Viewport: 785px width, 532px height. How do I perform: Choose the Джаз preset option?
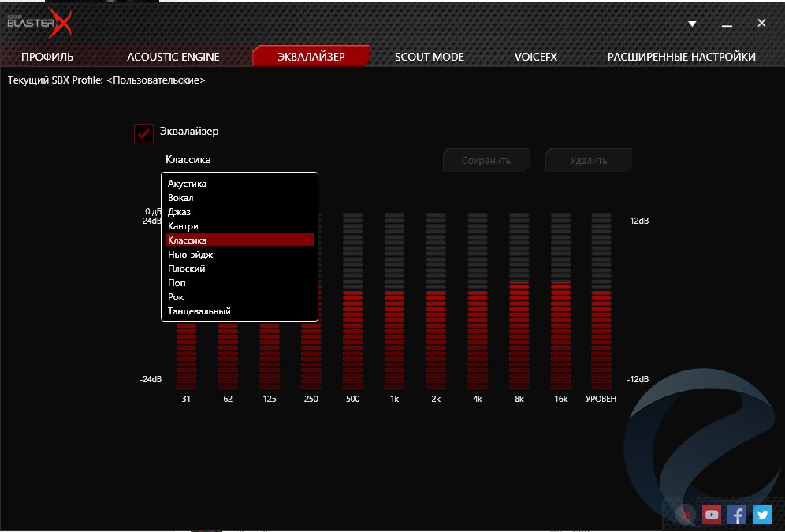(179, 212)
